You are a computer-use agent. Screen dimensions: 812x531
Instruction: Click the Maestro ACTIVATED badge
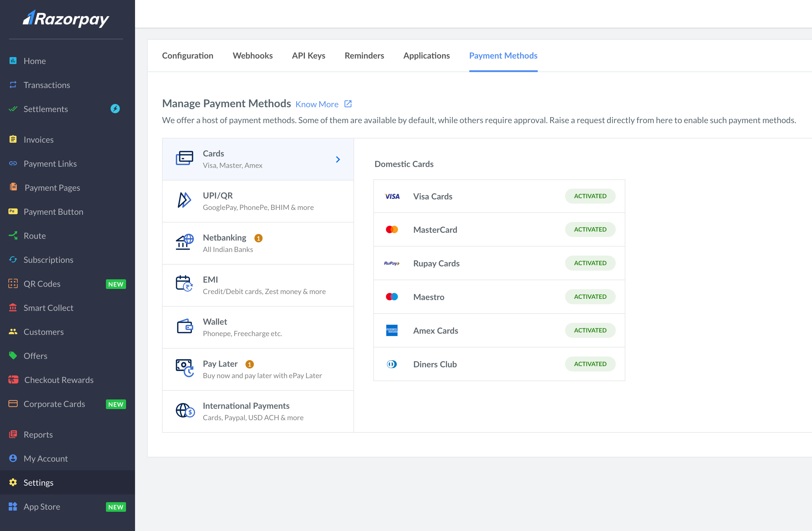590,297
